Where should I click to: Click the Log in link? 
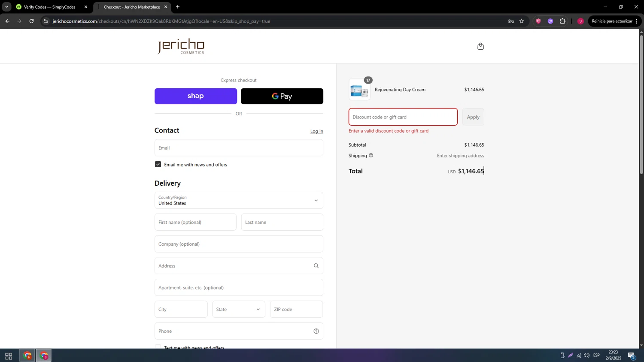click(317, 131)
